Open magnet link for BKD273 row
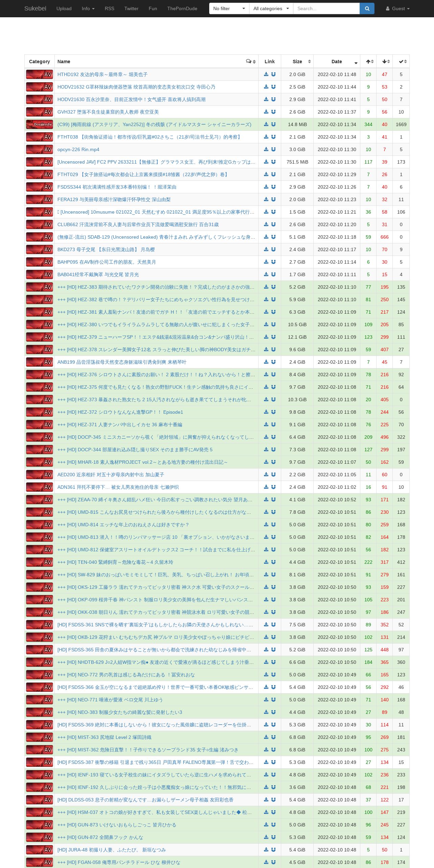The image size is (434, 868). tap(273, 249)
